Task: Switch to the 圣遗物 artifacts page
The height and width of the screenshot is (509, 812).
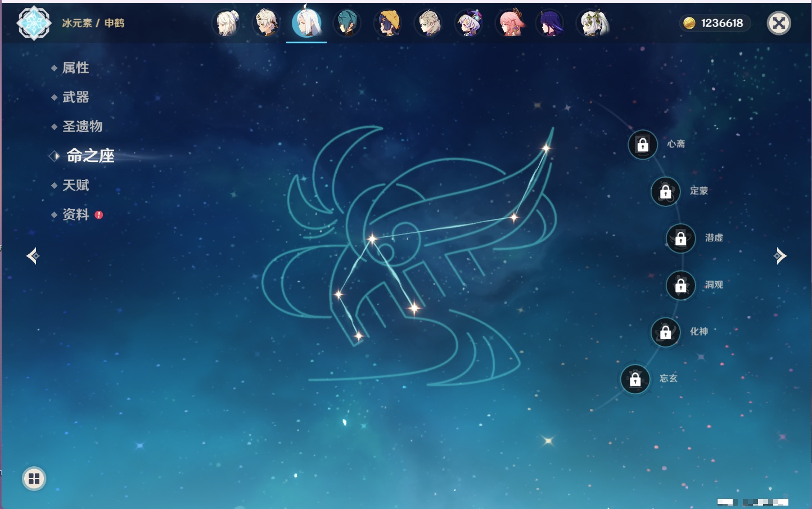Action: (82, 127)
